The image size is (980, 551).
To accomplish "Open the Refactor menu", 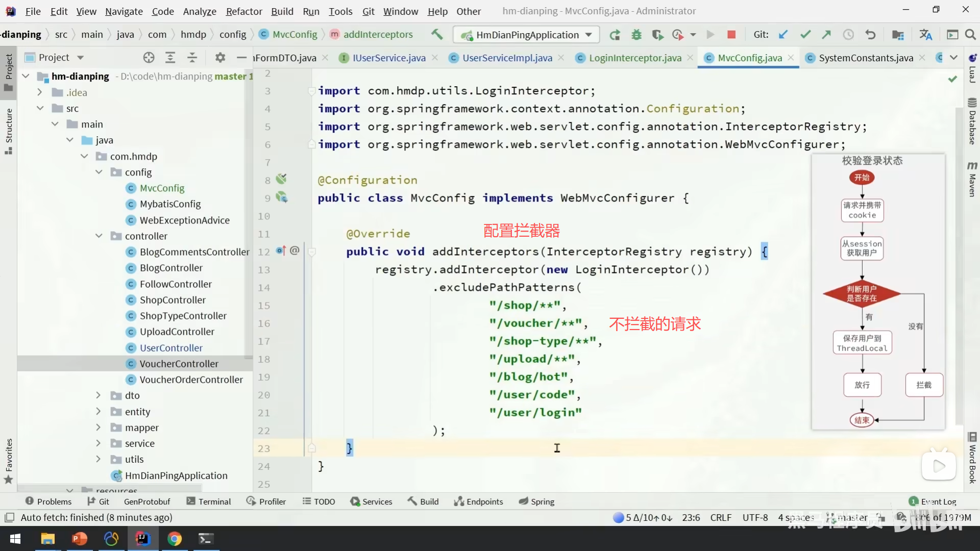I will 243,11.
